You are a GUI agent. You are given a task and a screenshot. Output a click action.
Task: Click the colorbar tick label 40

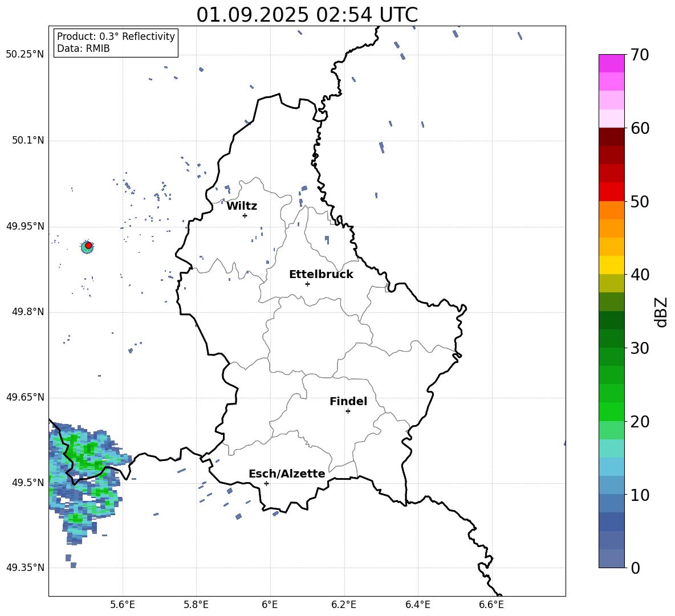click(x=640, y=275)
